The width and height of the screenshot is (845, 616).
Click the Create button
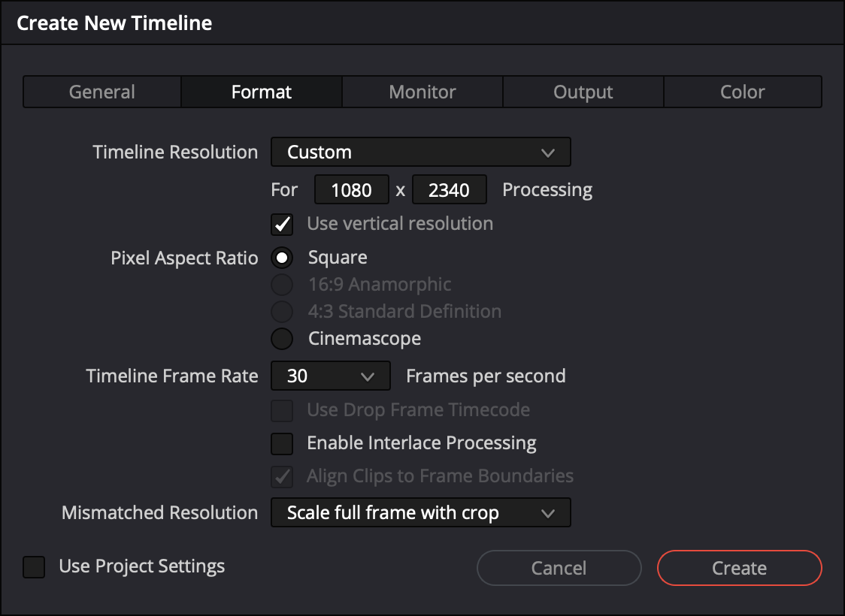739,568
